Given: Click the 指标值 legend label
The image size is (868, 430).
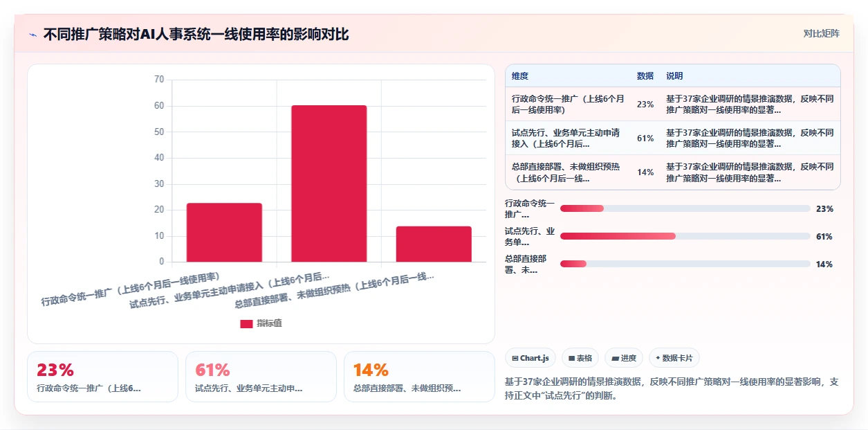Looking at the screenshot, I should [x=269, y=323].
